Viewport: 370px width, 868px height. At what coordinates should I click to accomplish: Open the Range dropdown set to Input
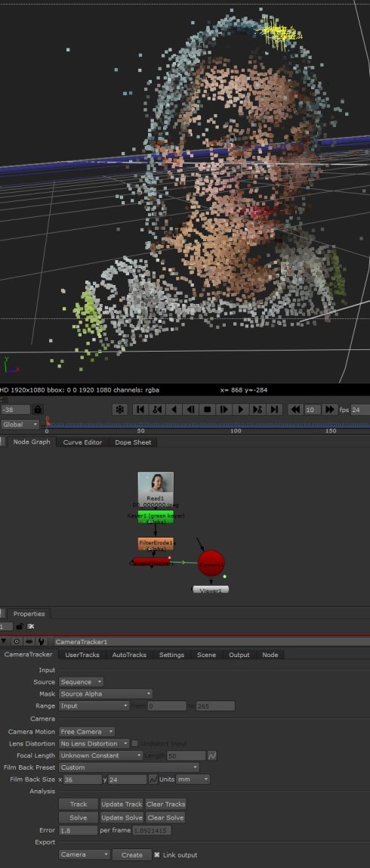(x=94, y=705)
